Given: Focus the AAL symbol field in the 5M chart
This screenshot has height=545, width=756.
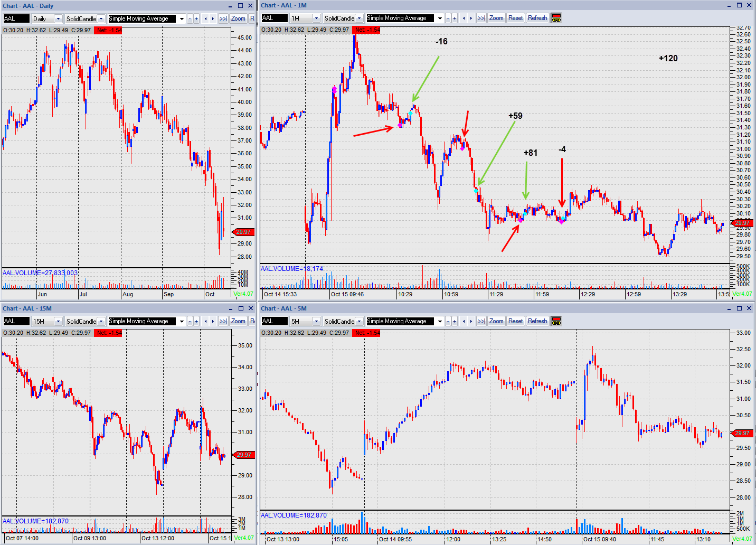Looking at the screenshot, I should [x=274, y=321].
